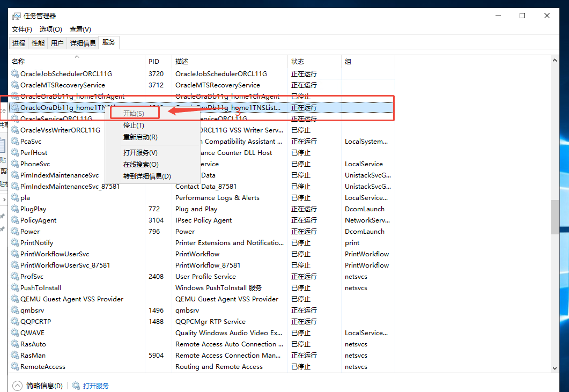Click the PrintWorkflowUserSvc_87581 gear icon
The image size is (569, 392).
click(15, 265)
